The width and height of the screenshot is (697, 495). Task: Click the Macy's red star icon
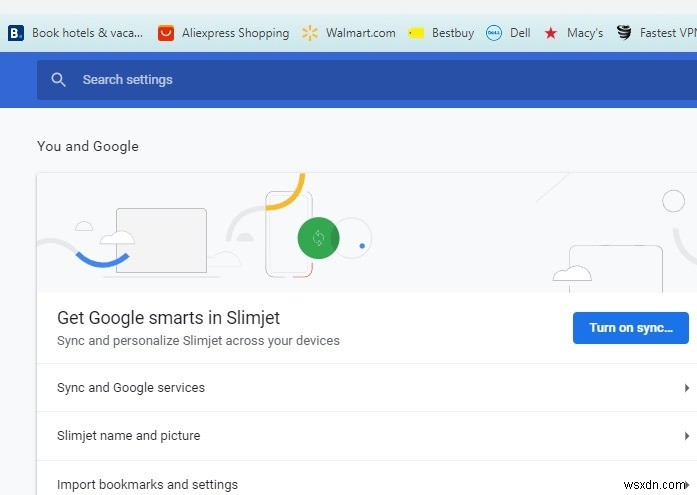click(x=551, y=33)
